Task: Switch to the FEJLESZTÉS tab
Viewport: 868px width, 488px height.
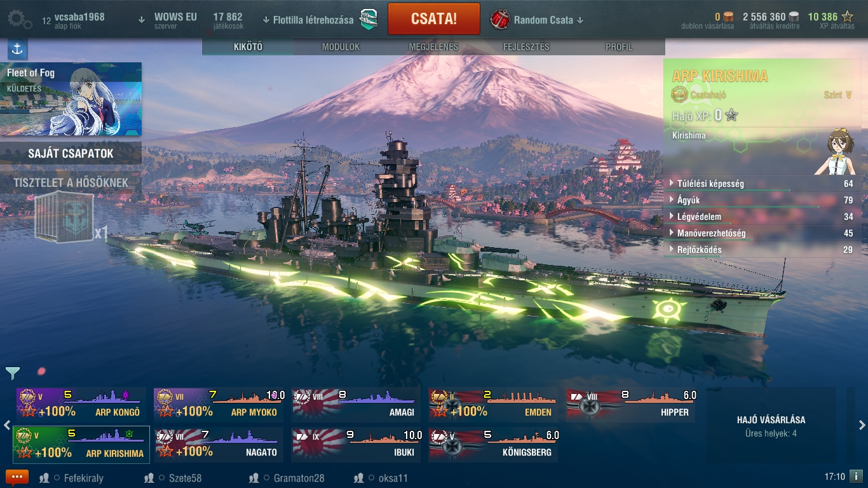Action: coord(526,47)
